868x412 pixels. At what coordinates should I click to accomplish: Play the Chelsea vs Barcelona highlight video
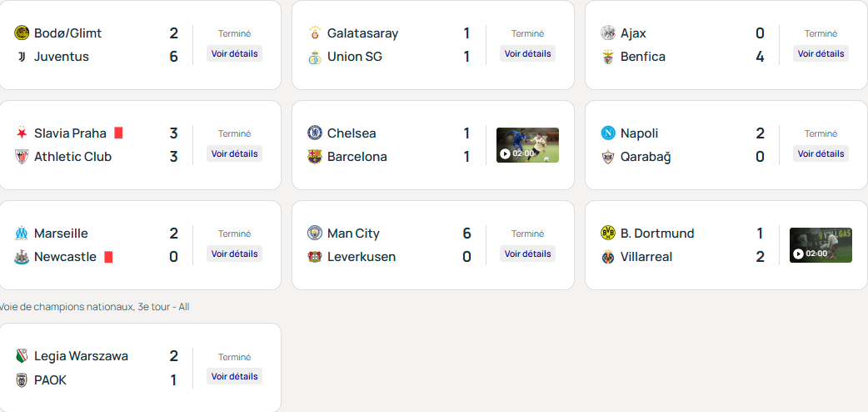[x=527, y=145]
